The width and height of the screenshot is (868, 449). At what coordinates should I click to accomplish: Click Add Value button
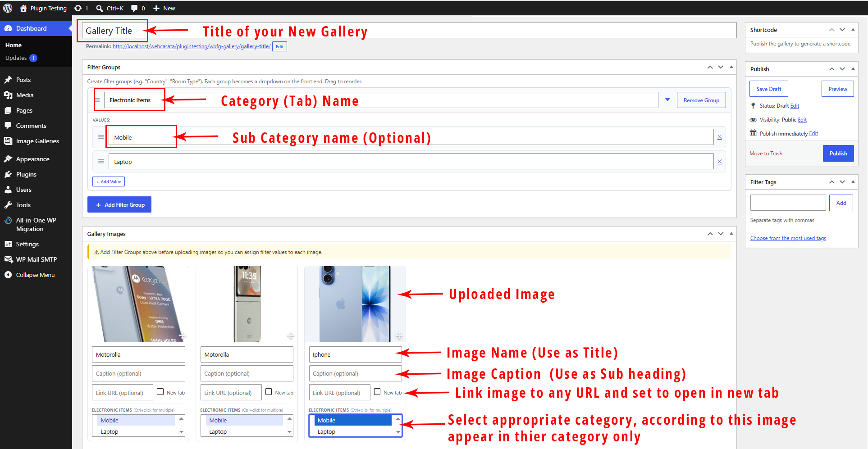109,181
